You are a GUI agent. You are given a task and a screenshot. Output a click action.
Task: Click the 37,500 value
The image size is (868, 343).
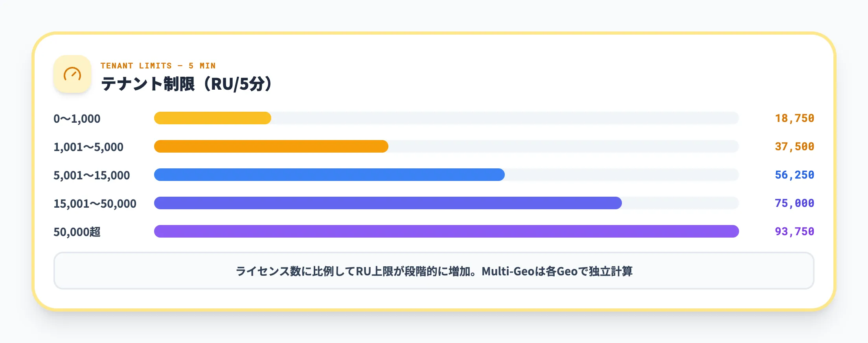(794, 146)
